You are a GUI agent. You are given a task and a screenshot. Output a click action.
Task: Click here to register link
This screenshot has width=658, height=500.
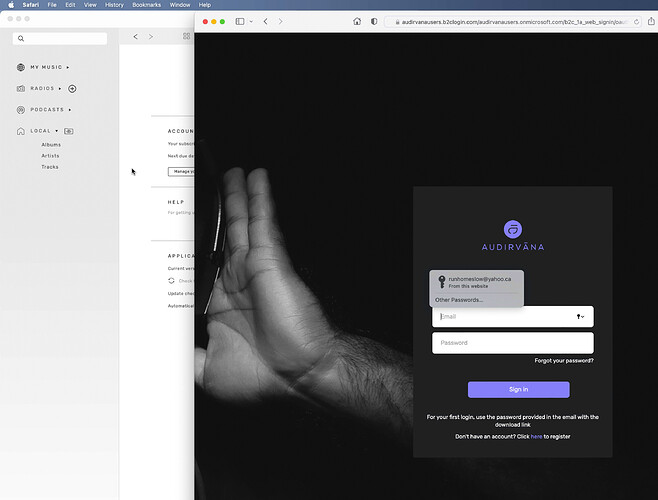point(536,437)
